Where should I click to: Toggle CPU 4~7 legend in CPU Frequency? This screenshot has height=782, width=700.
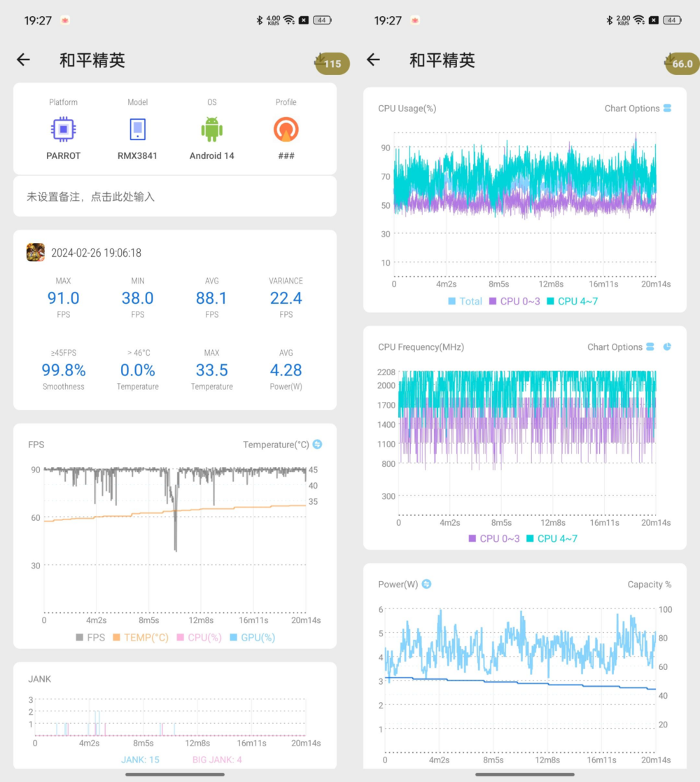(x=552, y=538)
